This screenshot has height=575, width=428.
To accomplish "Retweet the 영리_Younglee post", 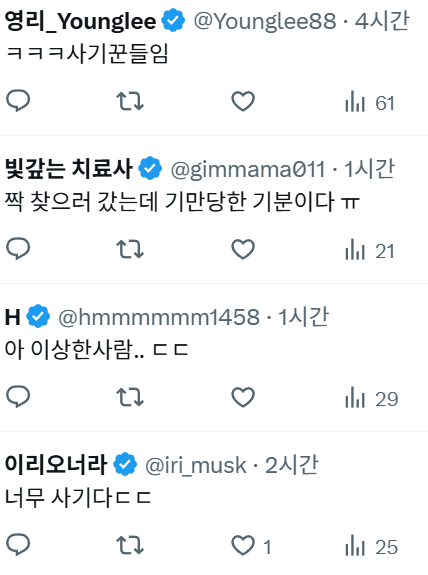I will pos(130,102).
